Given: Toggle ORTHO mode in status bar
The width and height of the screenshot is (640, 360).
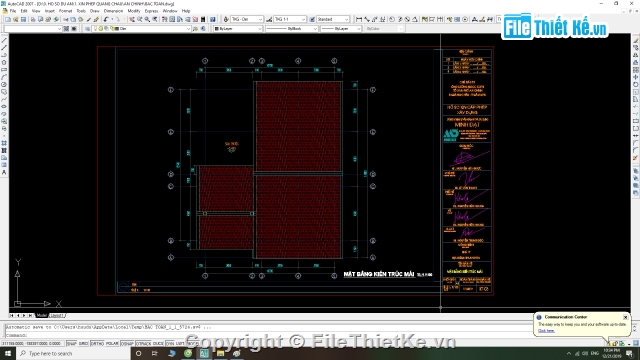Looking at the screenshot, I should click(x=97, y=344).
